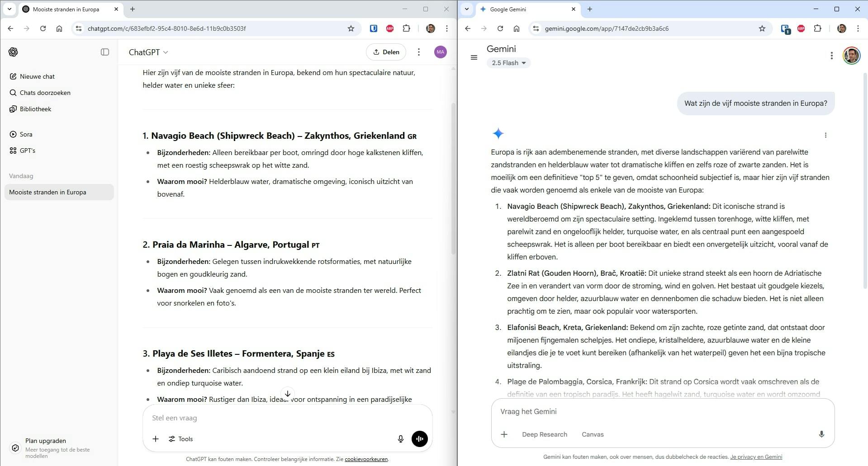Select Deep Research in Gemini composer
Viewport: 868px width, 466px height.
(x=545, y=434)
